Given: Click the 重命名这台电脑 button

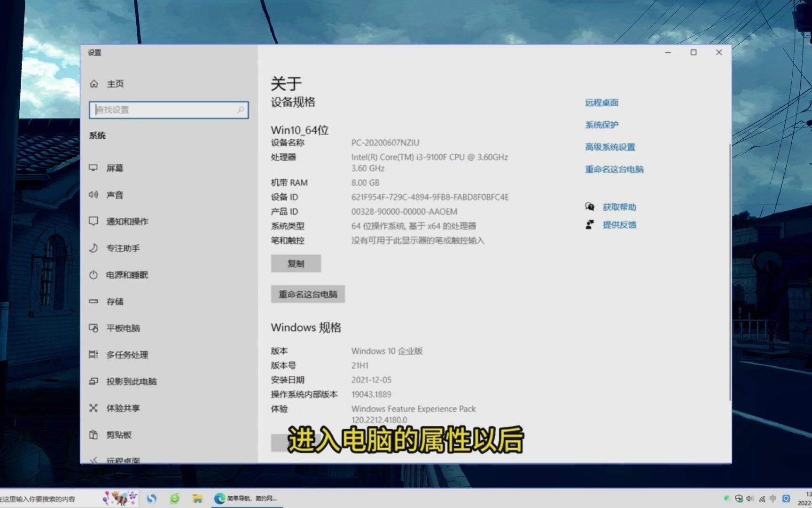Looking at the screenshot, I should (x=308, y=294).
